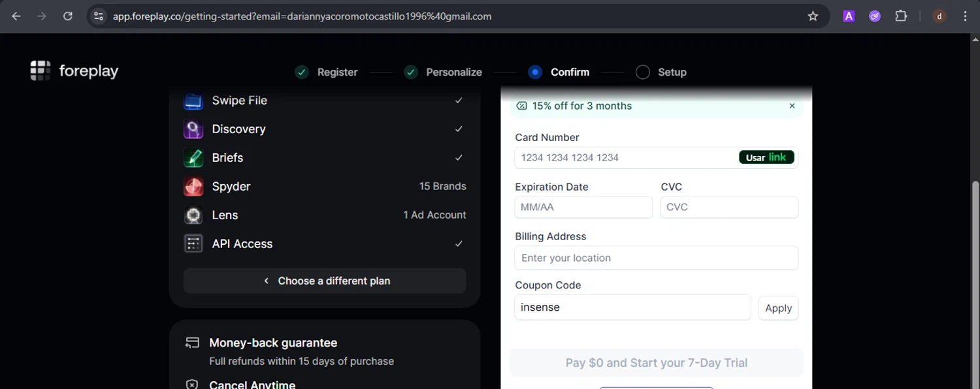
Task: Reload the page
Action: [x=67, y=16]
